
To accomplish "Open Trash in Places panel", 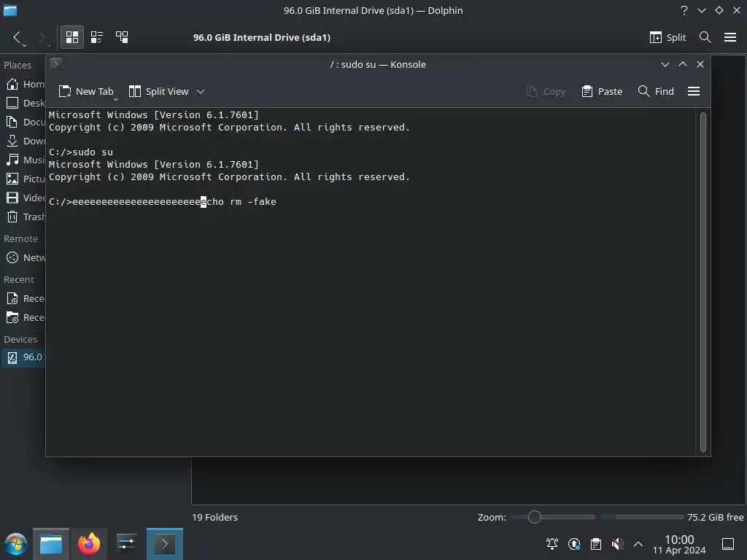I will click(26, 217).
